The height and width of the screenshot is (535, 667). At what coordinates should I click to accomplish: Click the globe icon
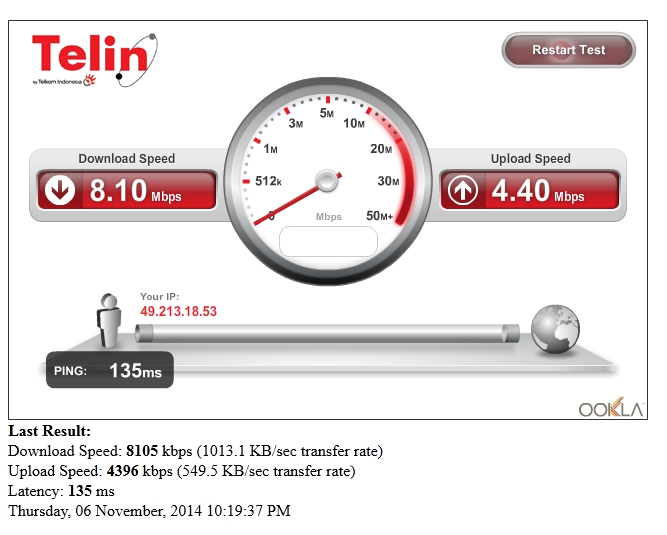tap(555, 329)
